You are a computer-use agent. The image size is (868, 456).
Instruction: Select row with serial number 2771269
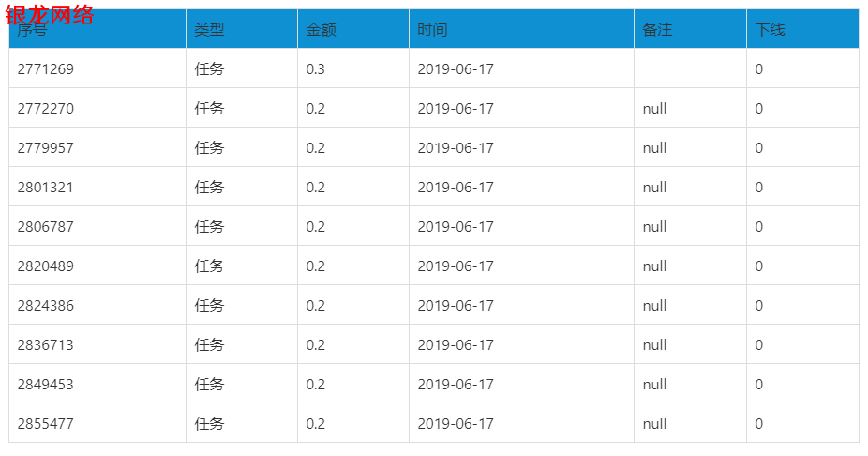tap(434, 68)
